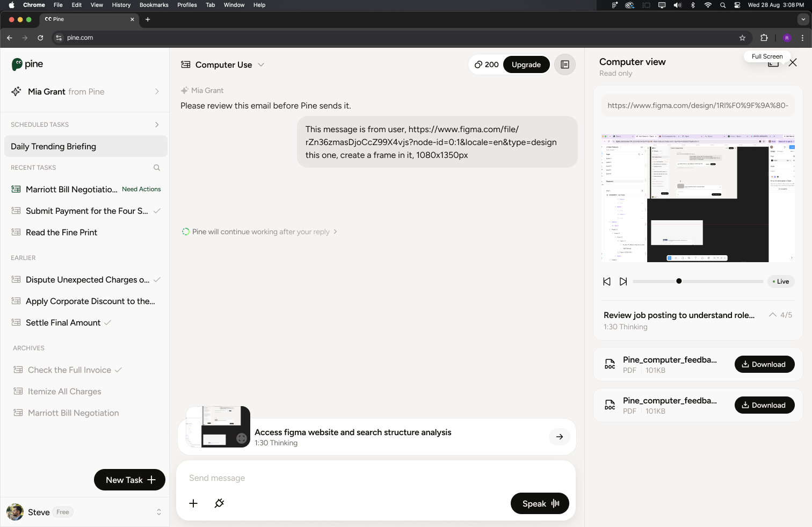Open the Bookmarks menu in menu bar

(154, 5)
